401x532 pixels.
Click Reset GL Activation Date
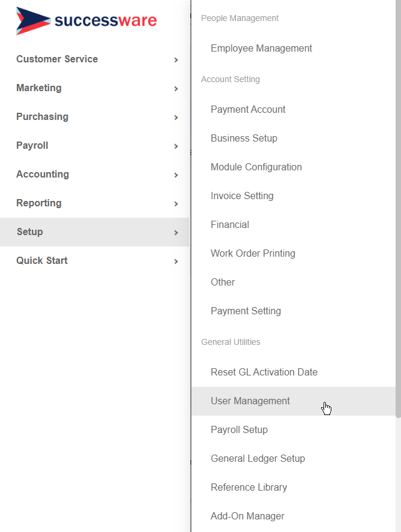(x=264, y=372)
